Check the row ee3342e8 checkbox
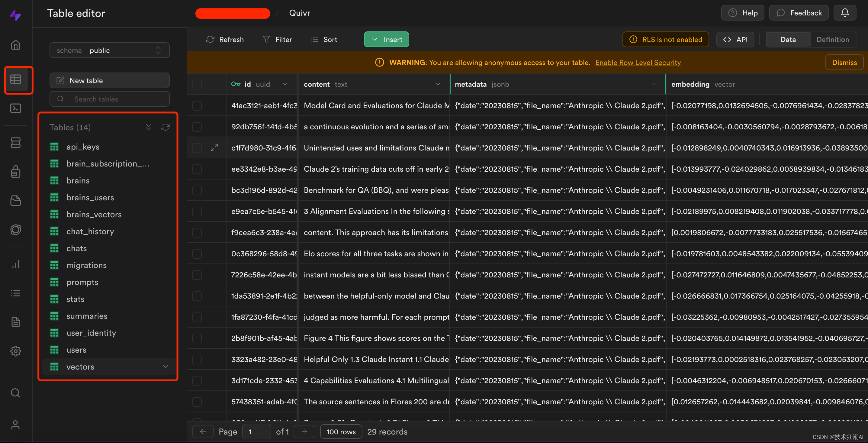868x443 pixels. click(197, 169)
